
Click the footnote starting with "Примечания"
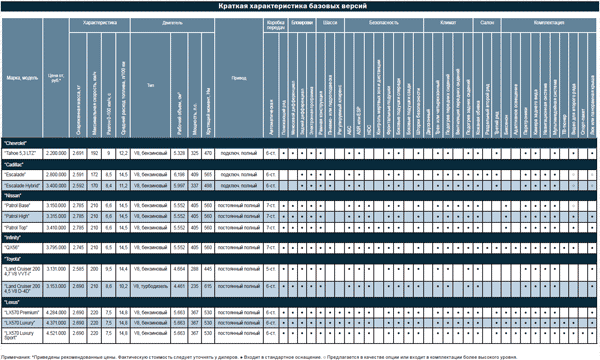coord(258,357)
